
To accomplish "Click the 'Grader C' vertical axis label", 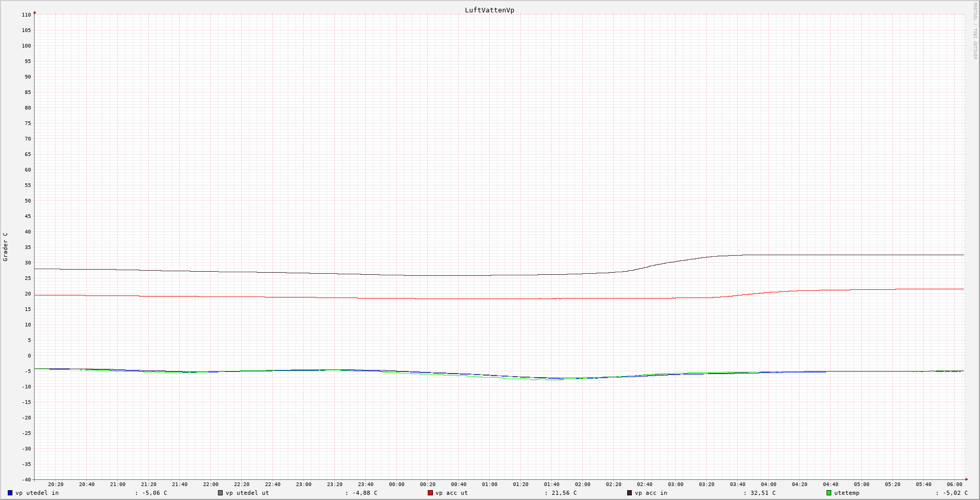I will pyautogui.click(x=6, y=247).
